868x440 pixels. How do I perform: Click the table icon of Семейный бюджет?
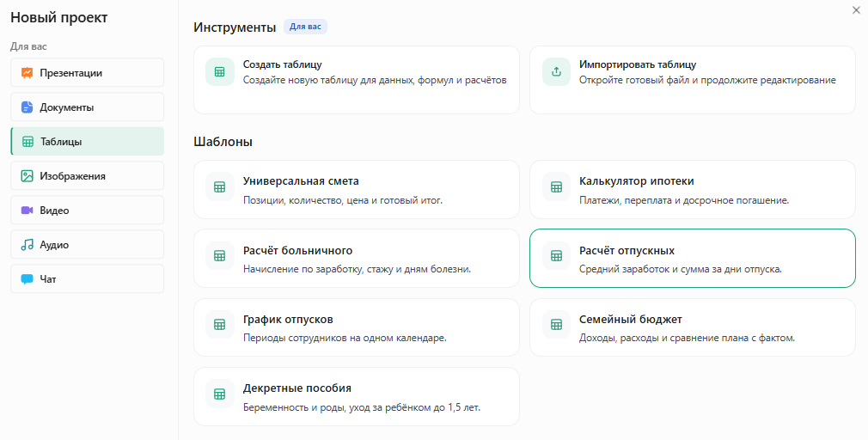(x=556, y=324)
